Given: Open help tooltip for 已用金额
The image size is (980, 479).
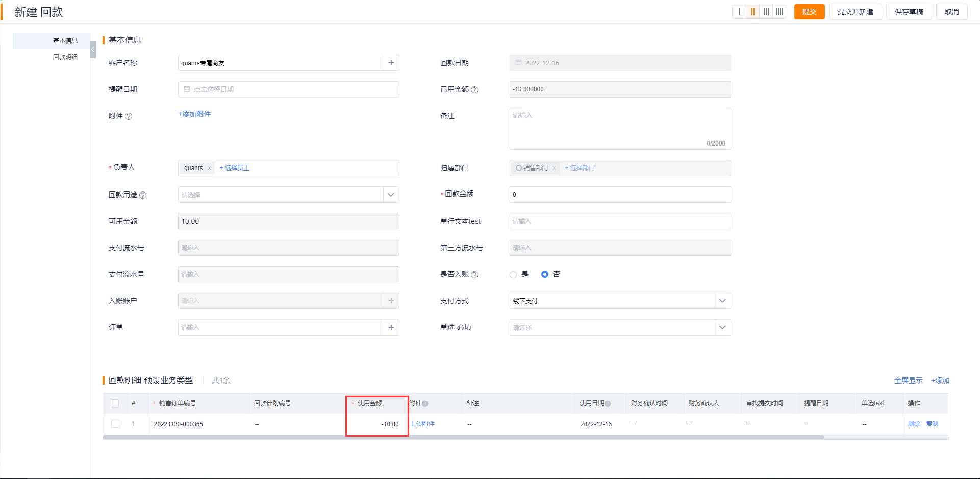Looking at the screenshot, I should point(474,90).
